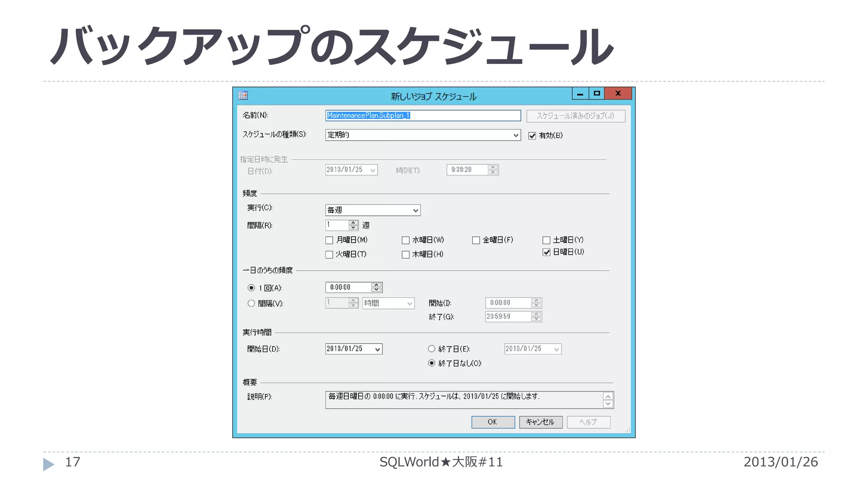868x488 pixels.
Task: Select the 1 回(A) radio button
Action: (x=251, y=288)
